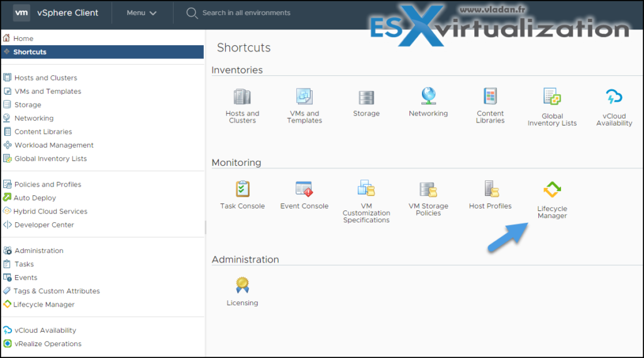The image size is (644, 358).
Task: Open the Storage shortcut icon in Inventories
Action: click(x=366, y=97)
